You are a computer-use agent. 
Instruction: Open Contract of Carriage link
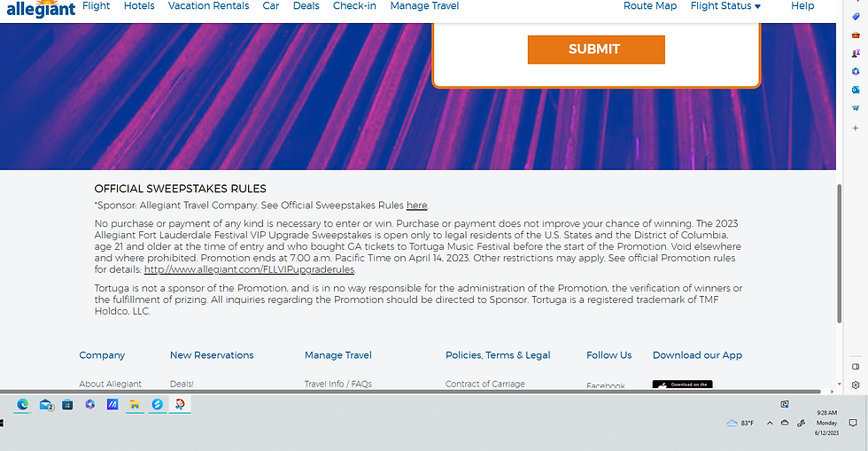coord(485,384)
